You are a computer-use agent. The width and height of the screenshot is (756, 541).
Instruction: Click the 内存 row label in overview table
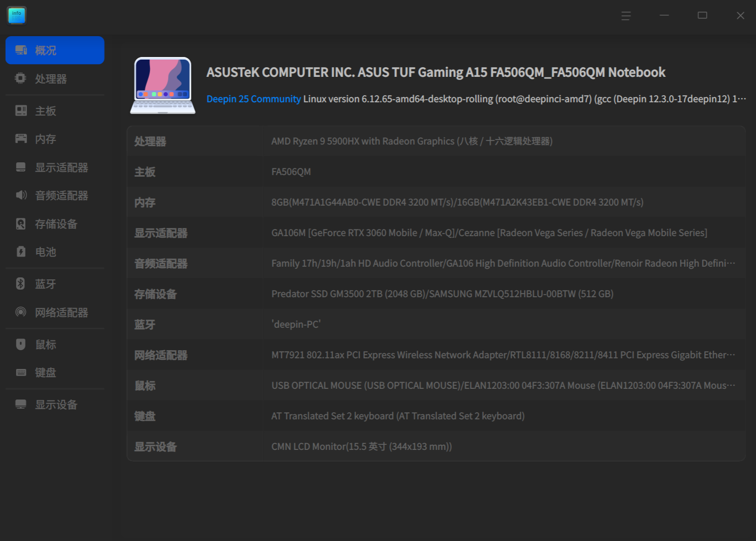[x=145, y=203]
